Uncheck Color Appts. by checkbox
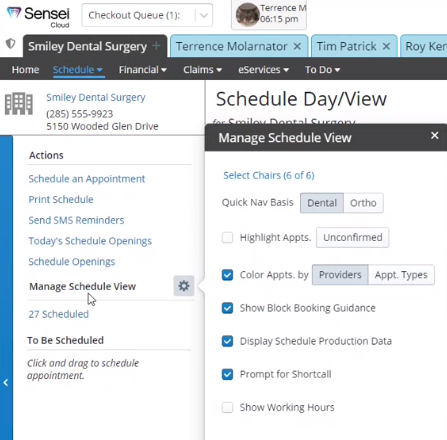Viewport: 447px width, 440px height. pyautogui.click(x=228, y=275)
